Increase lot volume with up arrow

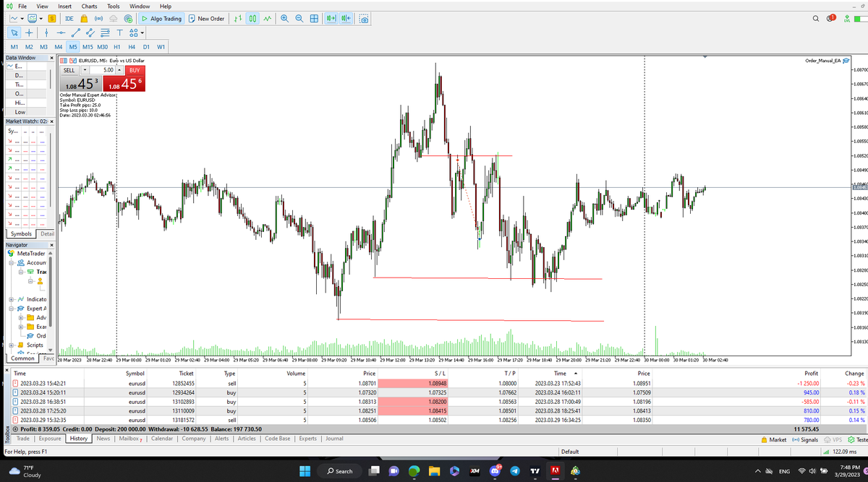click(x=119, y=70)
